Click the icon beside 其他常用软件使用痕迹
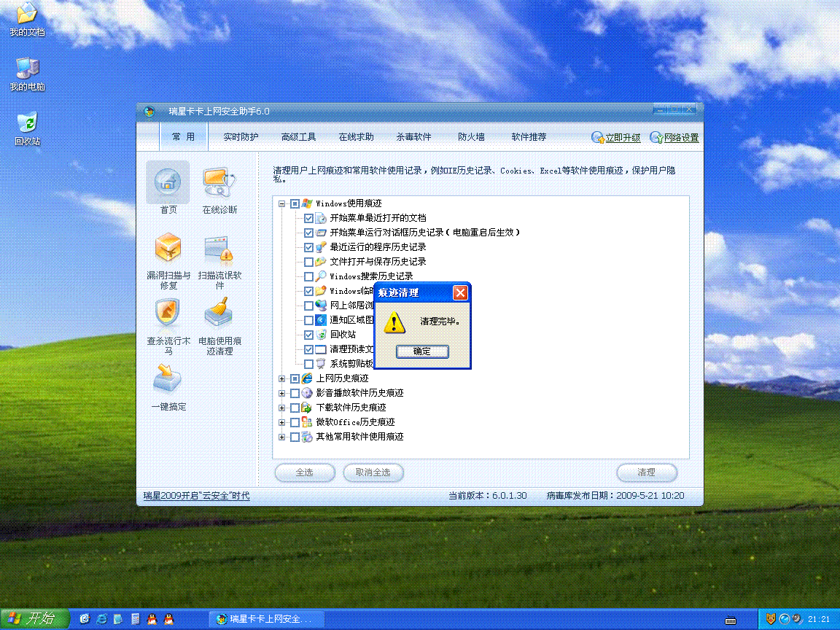This screenshot has width=840, height=630. pos(307,437)
